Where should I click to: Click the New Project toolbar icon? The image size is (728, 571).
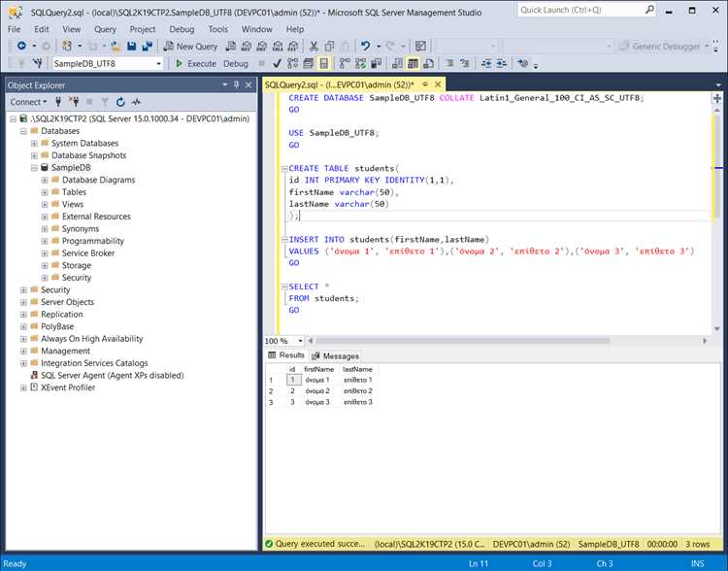point(67,46)
